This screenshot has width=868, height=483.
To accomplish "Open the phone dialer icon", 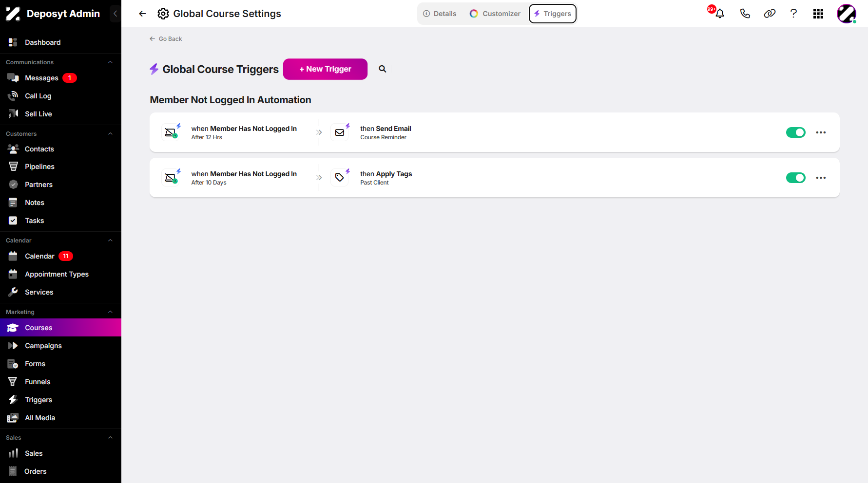I will point(745,14).
